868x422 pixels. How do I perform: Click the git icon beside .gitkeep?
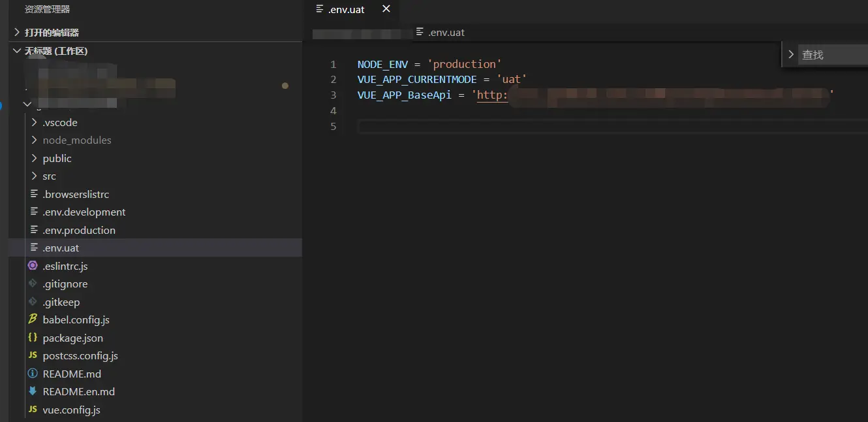tap(33, 301)
